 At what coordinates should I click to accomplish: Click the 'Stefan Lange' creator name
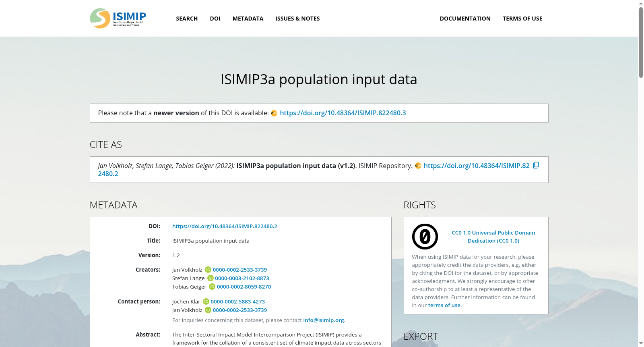click(x=188, y=278)
